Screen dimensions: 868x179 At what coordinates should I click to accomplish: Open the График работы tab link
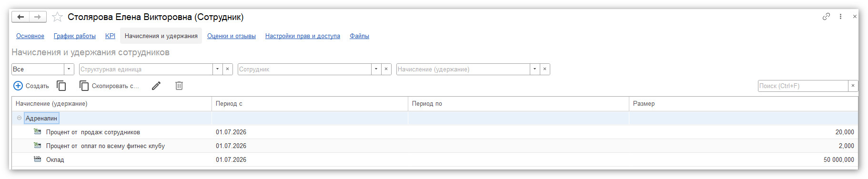coord(75,36)
